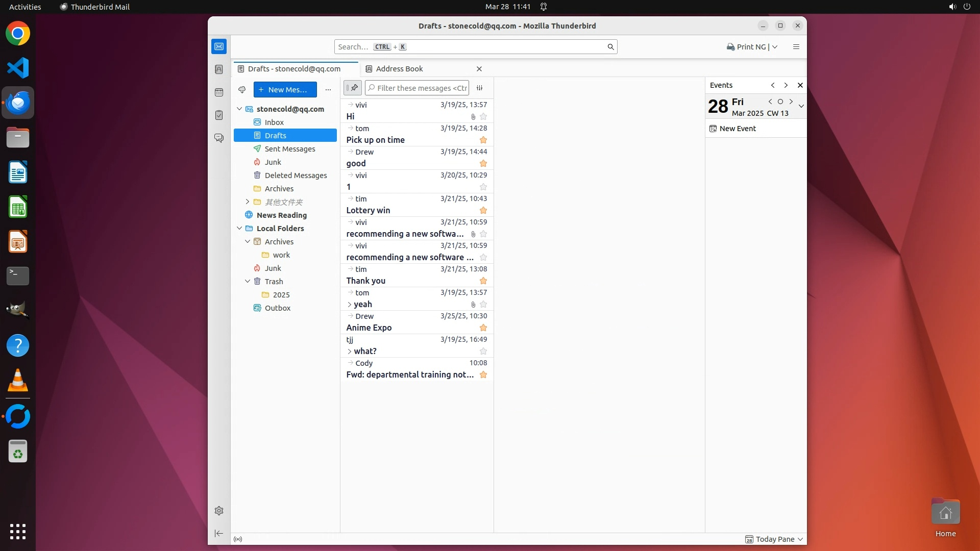Click New Event in Events pane
This screenshot has width=980, height=551.
(x=737, y=129)
